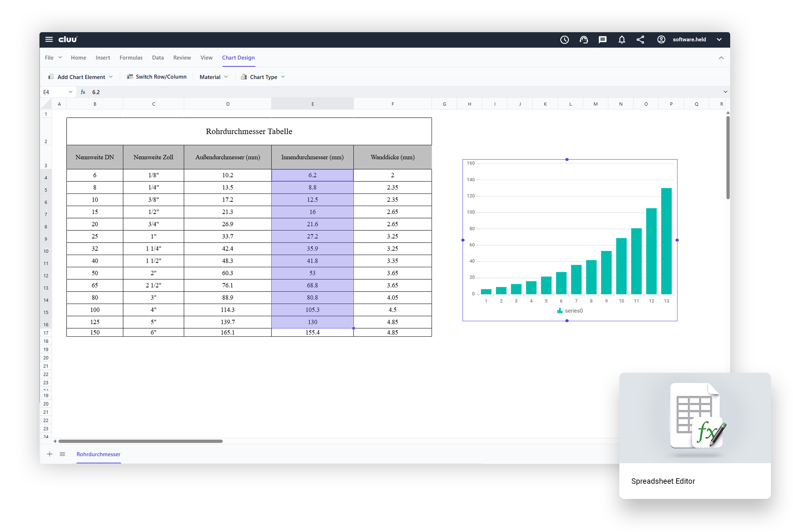Click the formula bar showing 6.2
This screenshot has height=532, width=793.
[x=404, y=92]
